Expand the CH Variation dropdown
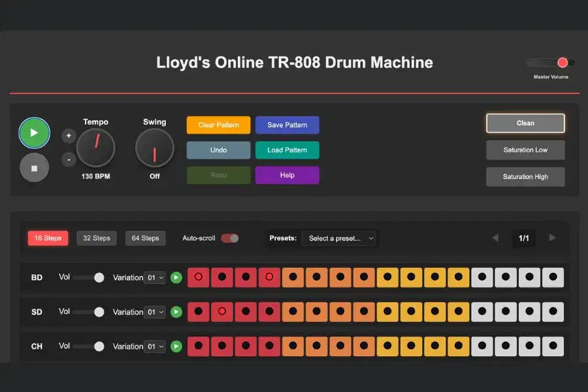This screenshot has height=392, width=588. pyautogui.click(x=155, y=346)
